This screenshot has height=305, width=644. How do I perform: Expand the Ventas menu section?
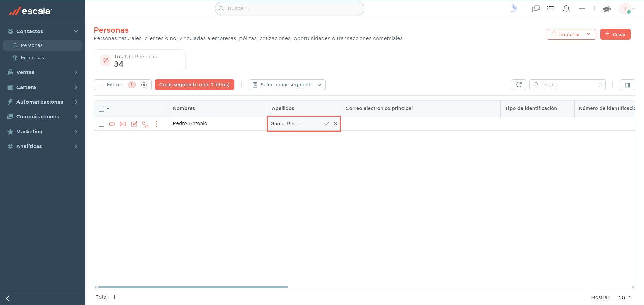76,72
